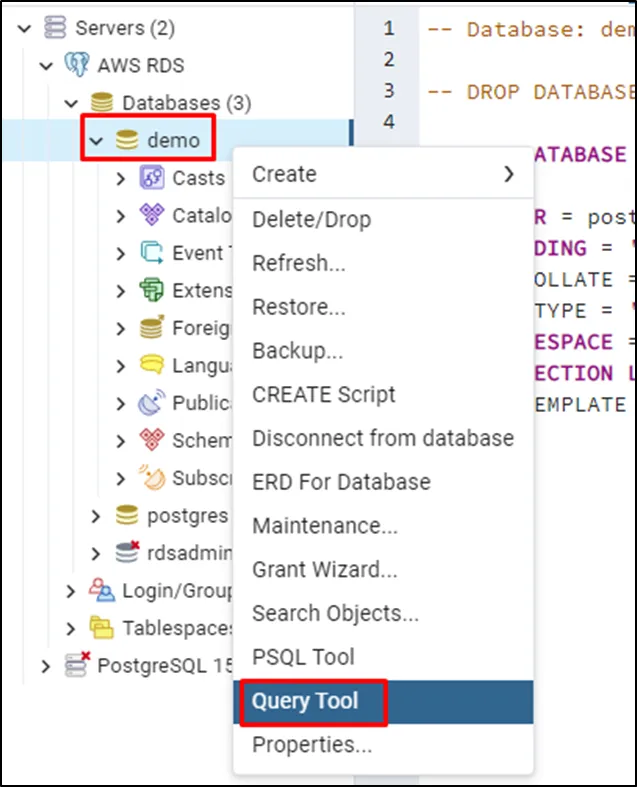Click the Publications node icon
This screenshot has height=787, width=637.
click(151, 403)
